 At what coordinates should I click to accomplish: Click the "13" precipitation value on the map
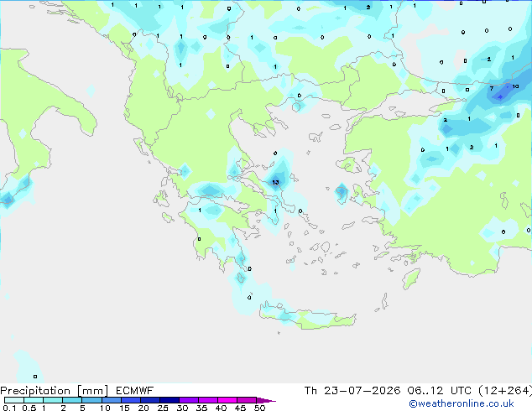coord(275,183)
